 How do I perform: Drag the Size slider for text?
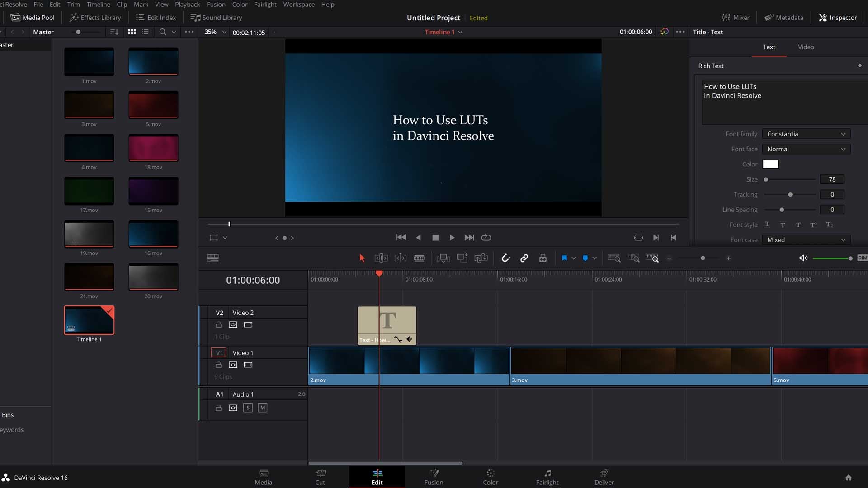pyautogui.click(x=765, y=179)
